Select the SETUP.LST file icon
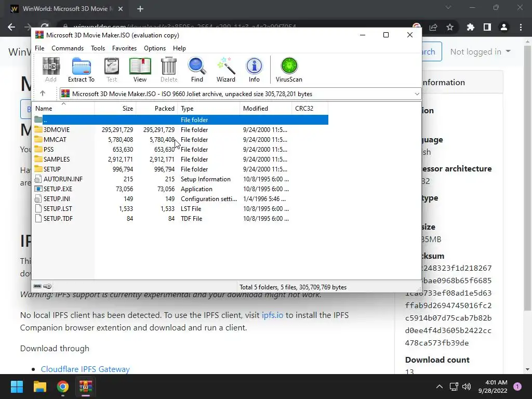Image resolution: width=532 pixels, height=399 pixels. click(38, 208)
